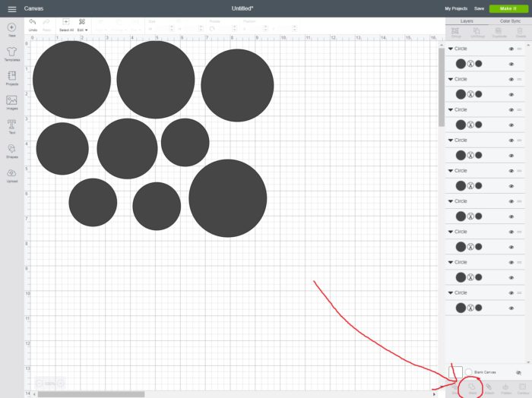Viewport: 532px width, 398px height.
Task: Hide the fourth Circle layer via eye icon
Action: [x=511, y=141]
